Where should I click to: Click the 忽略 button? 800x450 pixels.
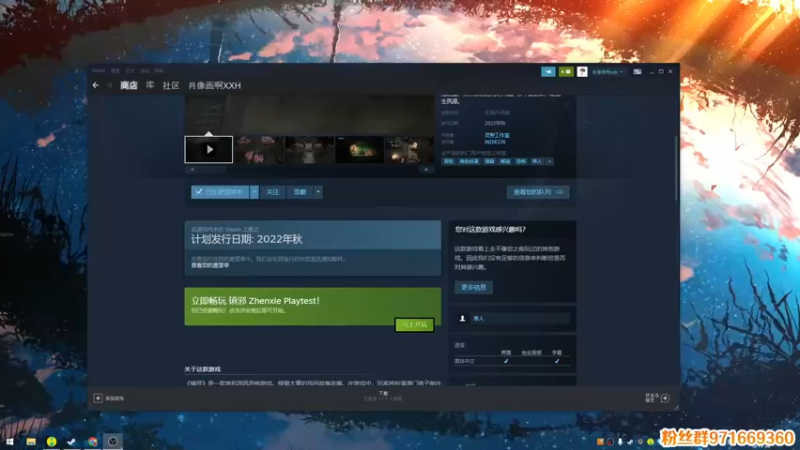click(299, 192)
